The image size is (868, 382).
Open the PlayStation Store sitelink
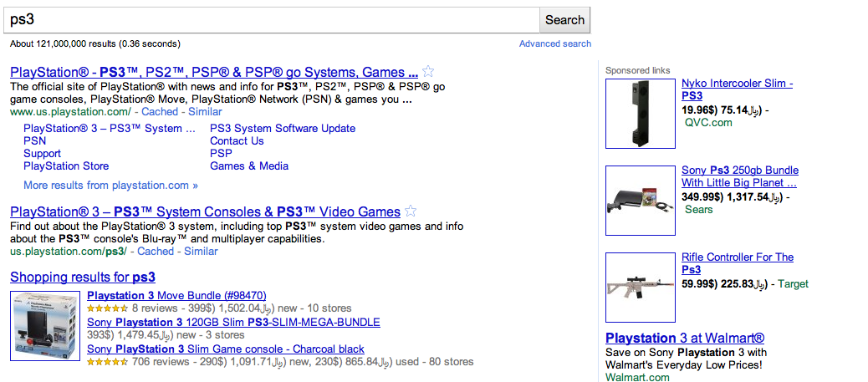(66, 166)
